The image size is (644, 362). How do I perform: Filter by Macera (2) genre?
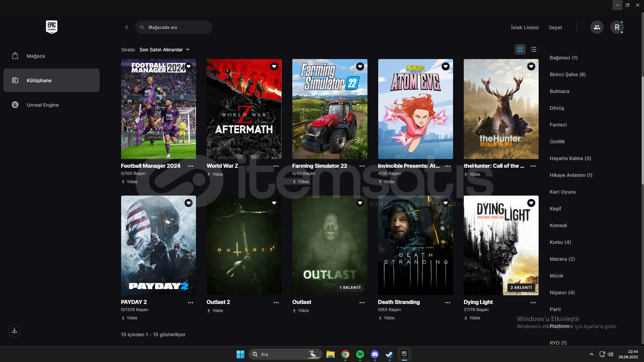[x=562, y=259]
